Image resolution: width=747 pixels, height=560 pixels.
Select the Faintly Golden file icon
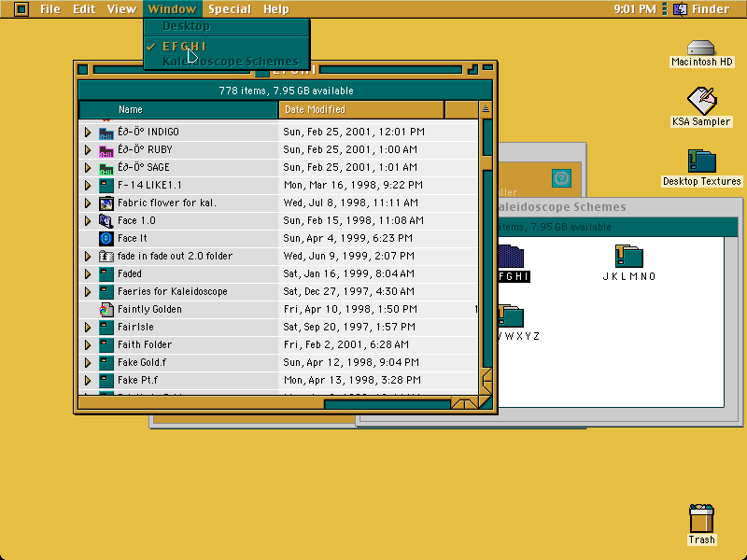[106, 310]
